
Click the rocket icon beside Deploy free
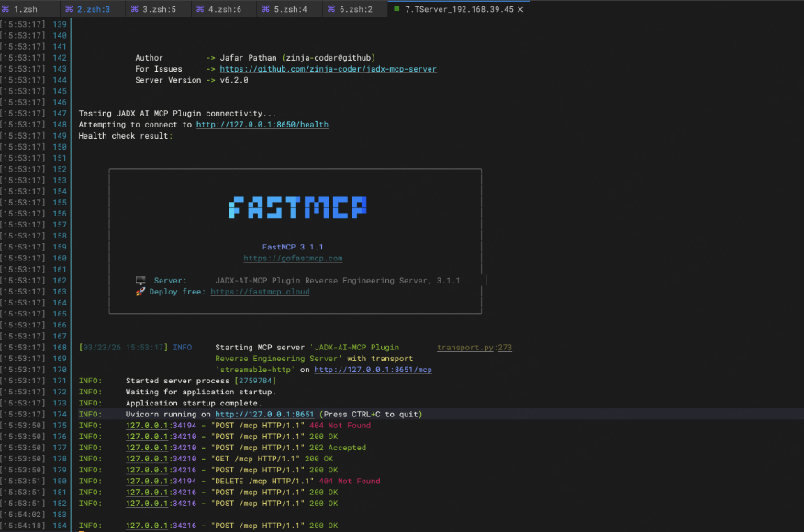[140, 292]
